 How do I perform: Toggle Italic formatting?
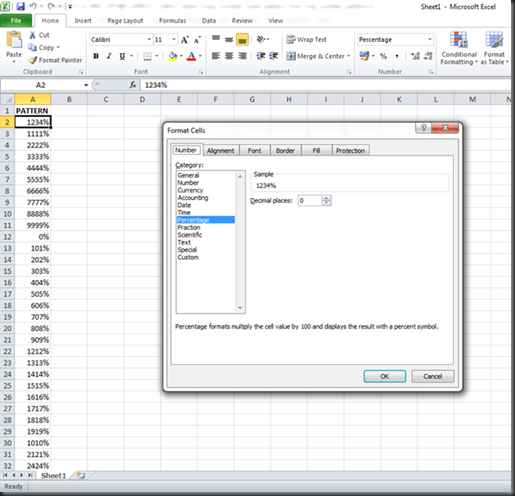109,56
